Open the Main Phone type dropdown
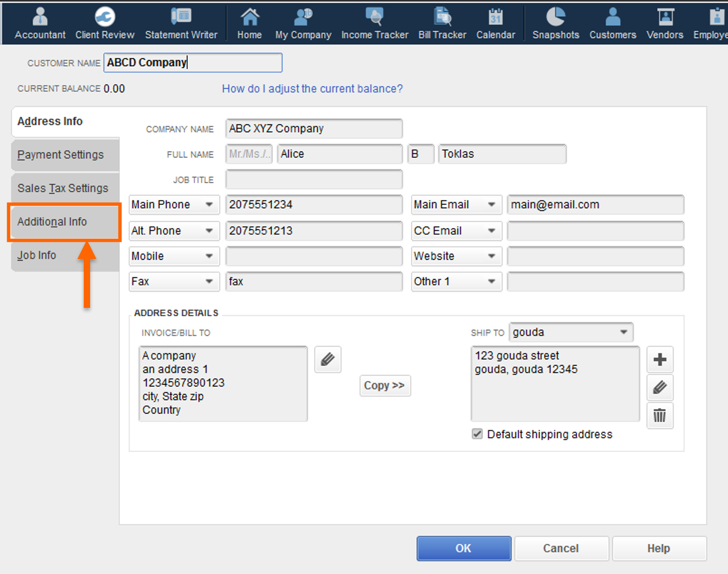The image size is (728, 574). click(x=209, y=205)
